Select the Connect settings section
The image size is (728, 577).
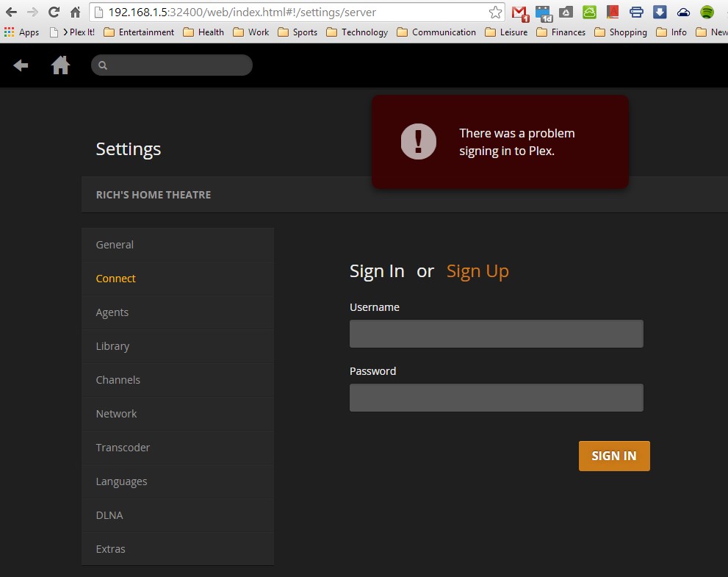[178, 279]
